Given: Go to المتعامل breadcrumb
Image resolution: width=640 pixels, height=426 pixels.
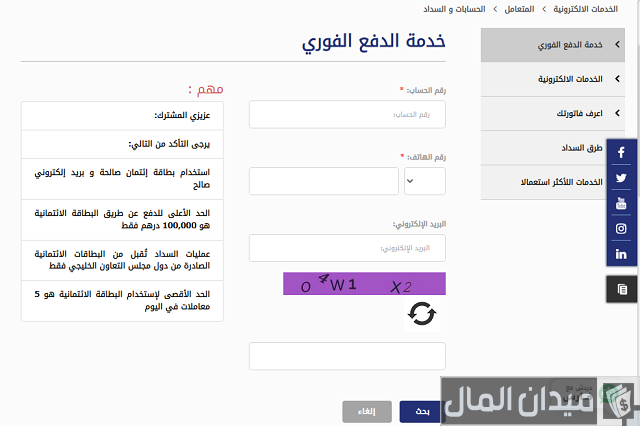Looking at the screenshot, I should [519, 9].
